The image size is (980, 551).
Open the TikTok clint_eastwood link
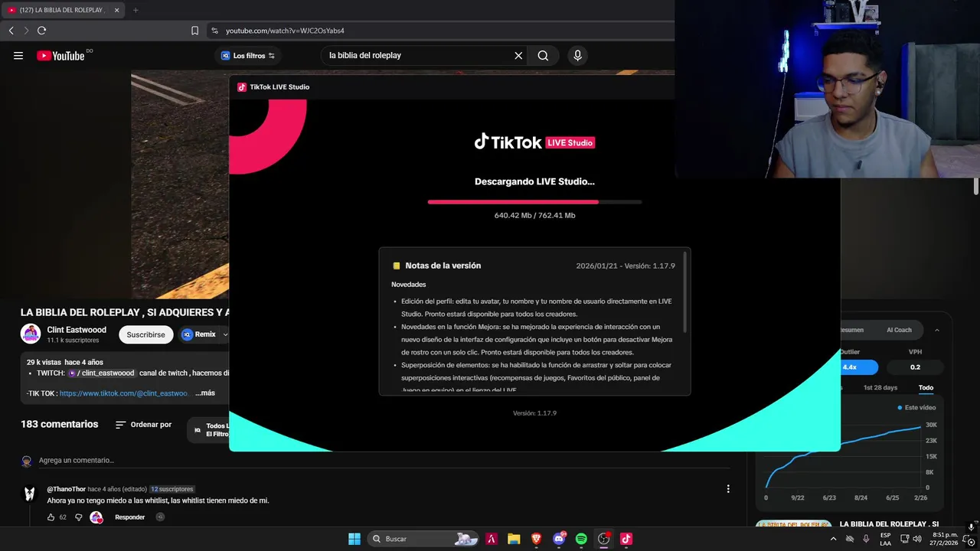coord(124,393)
